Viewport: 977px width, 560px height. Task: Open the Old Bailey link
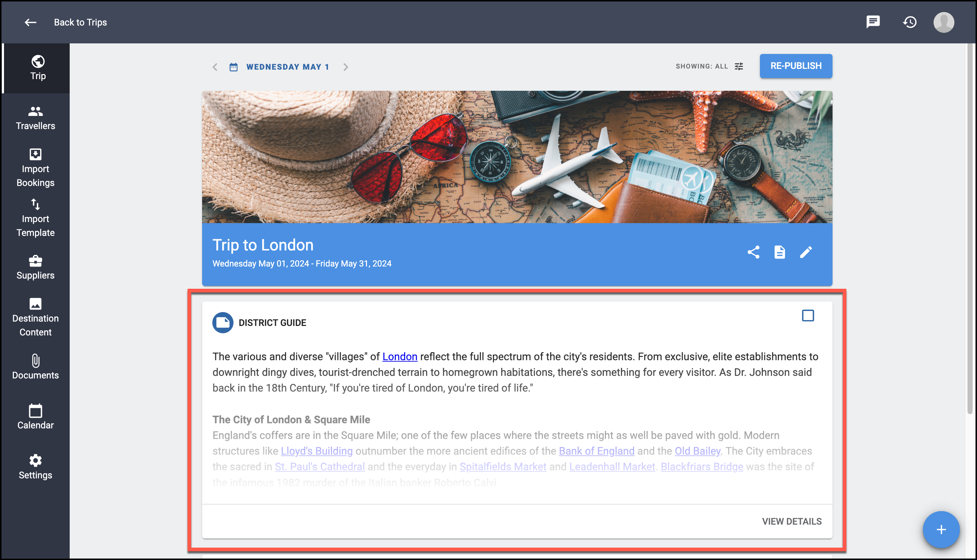tap(697, 451)
